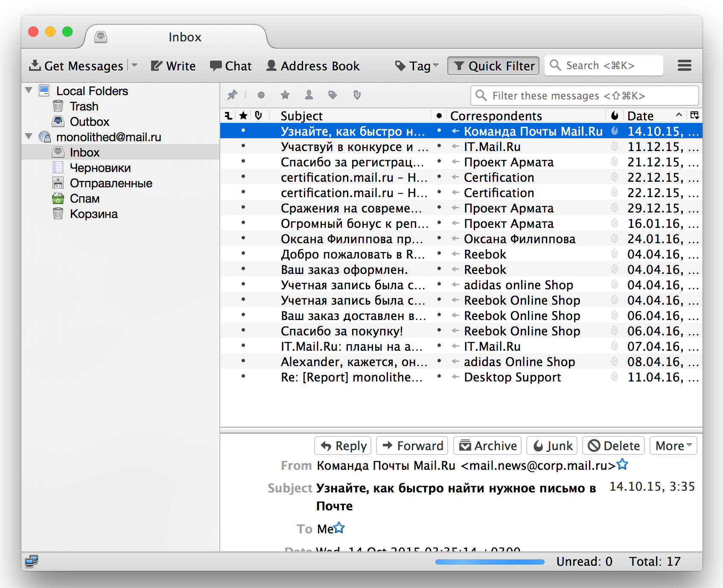Open the More actions dropdown
The width and height of the screenshot is (723, 588).
673,446
